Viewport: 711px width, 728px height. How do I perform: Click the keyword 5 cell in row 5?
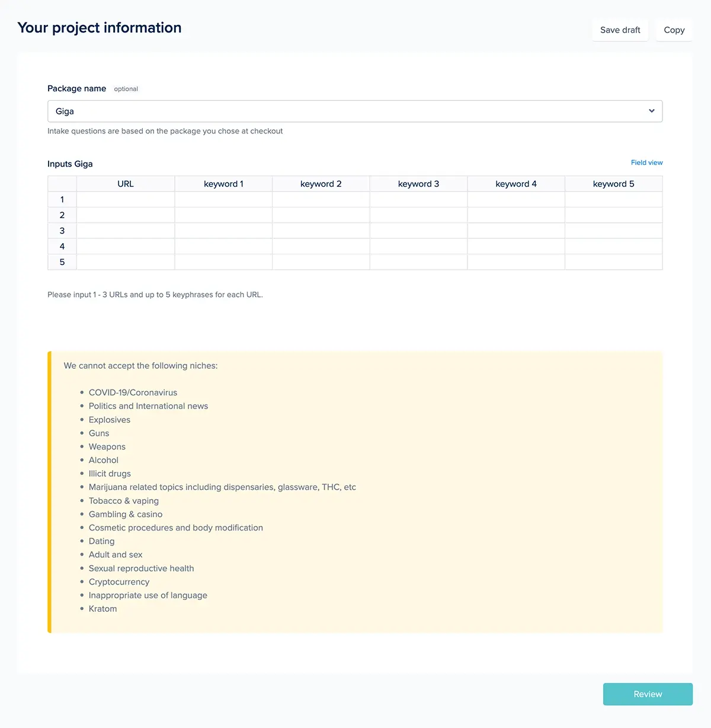pos(614,262)
